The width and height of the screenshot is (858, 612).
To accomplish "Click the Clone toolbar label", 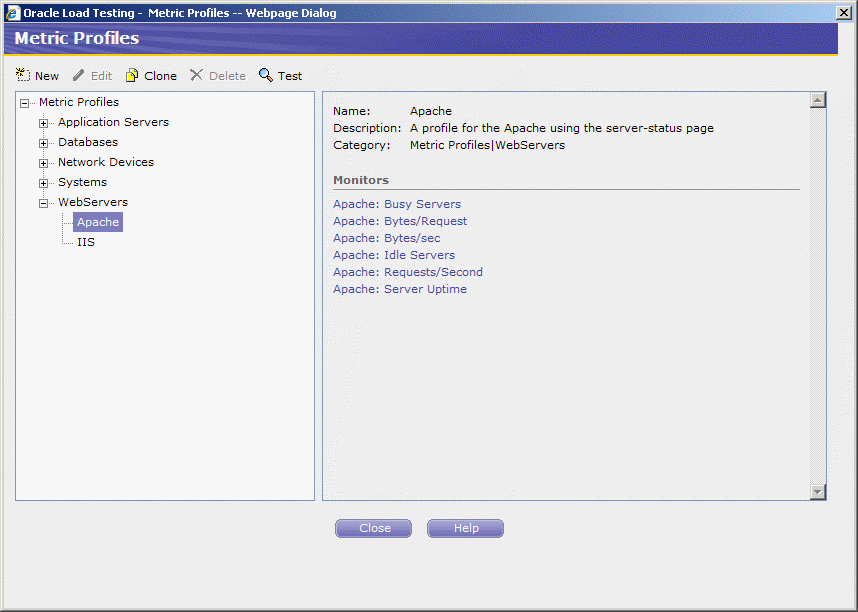I will pyautogui.click(x=160, y=76).
